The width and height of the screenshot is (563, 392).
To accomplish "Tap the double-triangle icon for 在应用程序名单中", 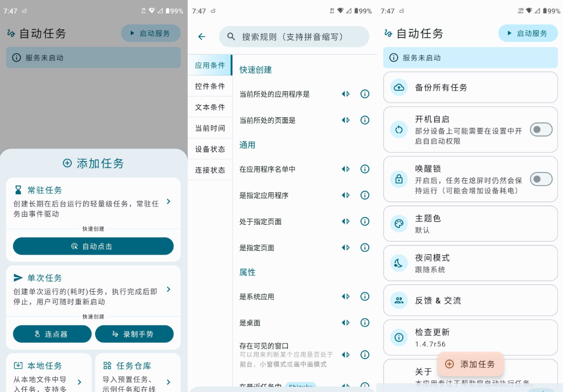I will [346, 169].
